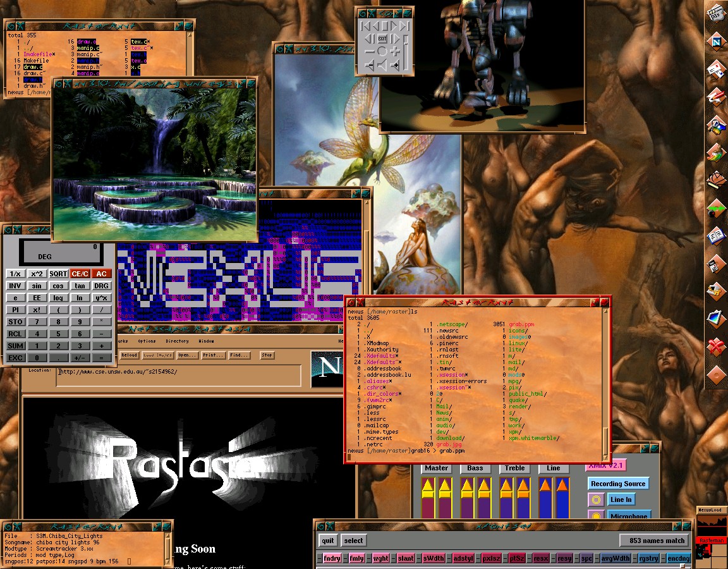Open the mail envelopes icon in the dock
728x569 pixels.
click(716, 70)
